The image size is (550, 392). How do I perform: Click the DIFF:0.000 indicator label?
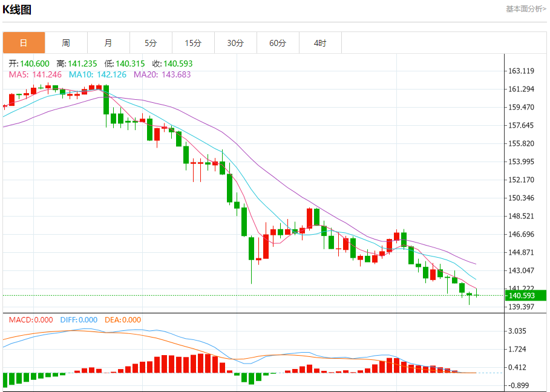[79, 320]
